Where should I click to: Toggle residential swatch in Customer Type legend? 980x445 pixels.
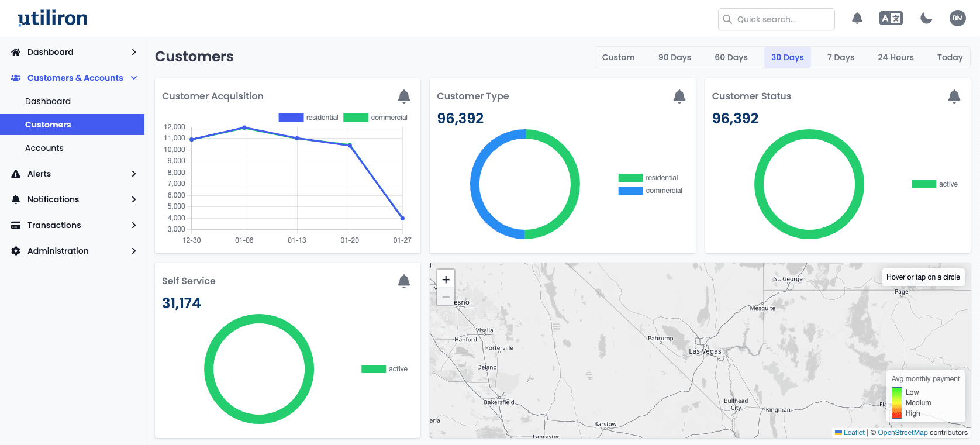click(631, 178)
